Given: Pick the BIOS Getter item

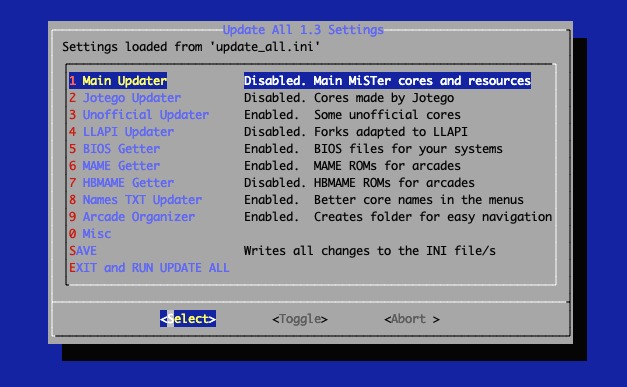Looking at the screenshot, I should (x=114, y=149).
